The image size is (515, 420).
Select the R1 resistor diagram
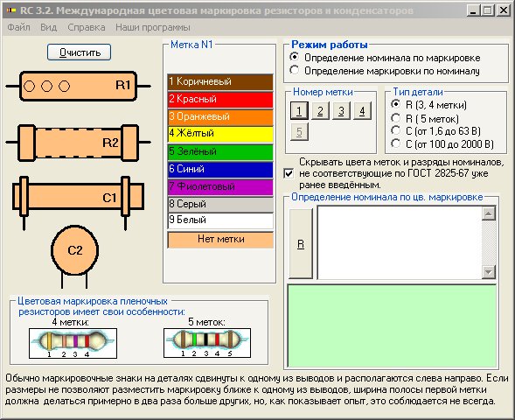[x=78, y=86]
